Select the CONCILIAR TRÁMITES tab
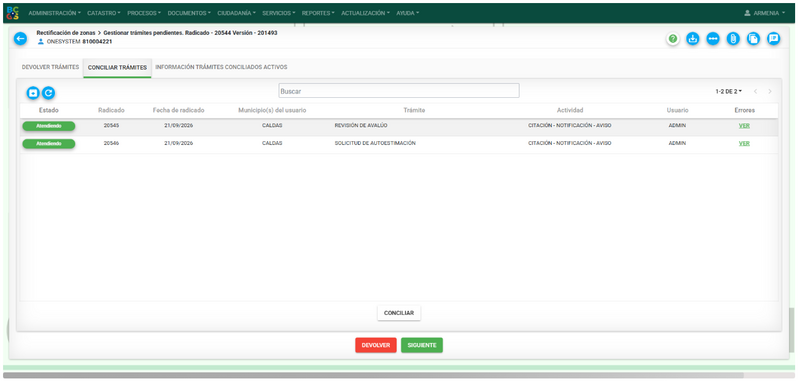The image size is (800, 387). coord(117,68)
